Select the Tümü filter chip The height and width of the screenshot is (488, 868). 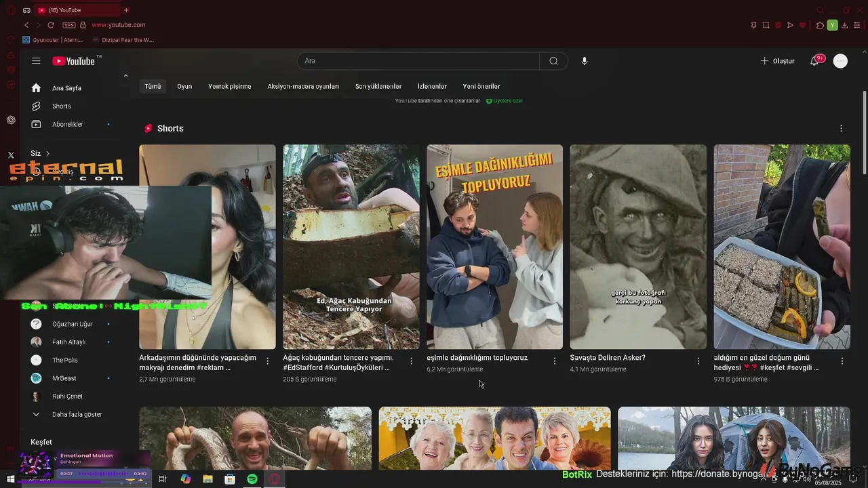tap(153, 87)
